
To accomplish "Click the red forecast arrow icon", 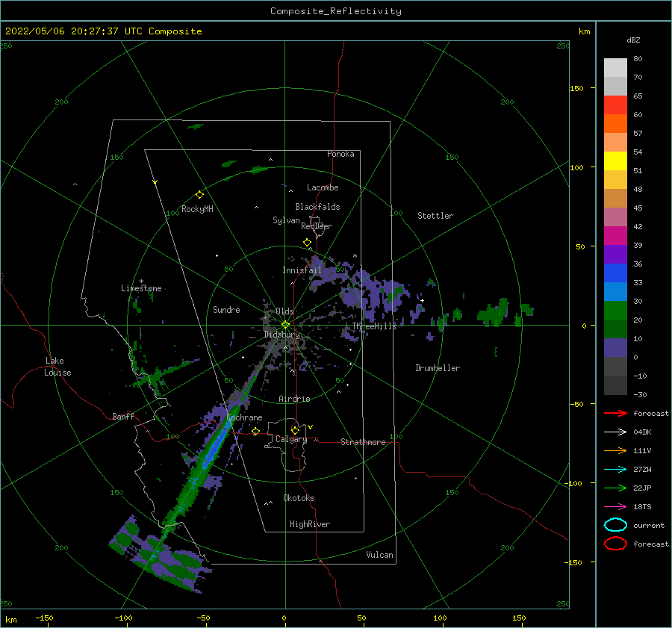I will click(x=615, y=413).
